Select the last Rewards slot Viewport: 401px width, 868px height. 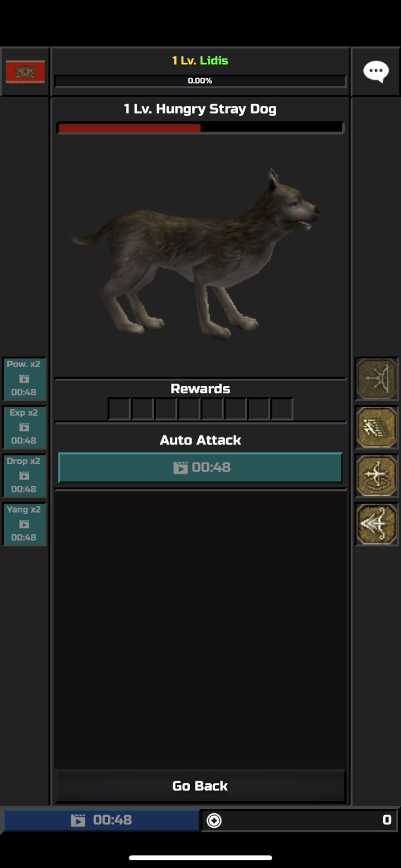pos(282,409)
